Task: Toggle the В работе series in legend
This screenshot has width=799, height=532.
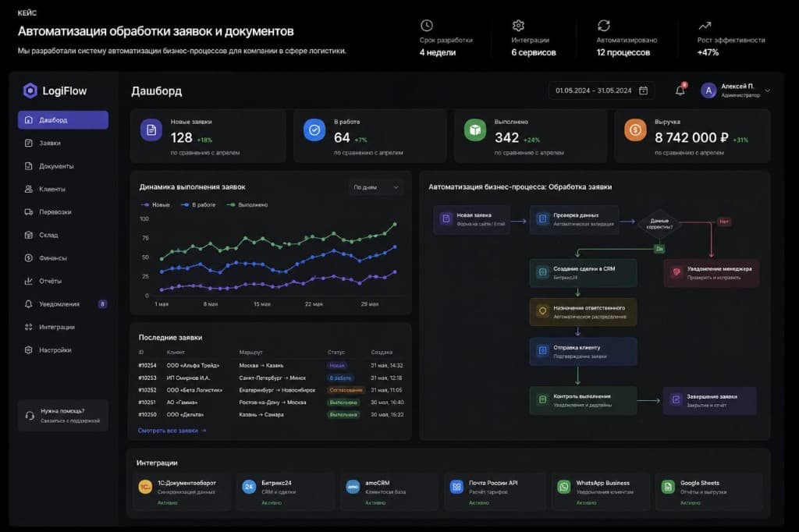Action: click(x=198, y=205)
